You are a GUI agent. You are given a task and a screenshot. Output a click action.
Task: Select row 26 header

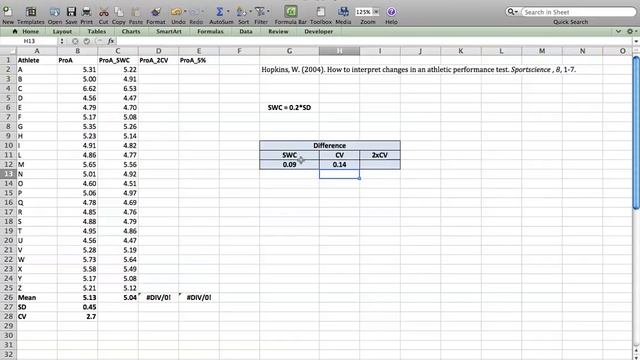(x=8, y=298)
